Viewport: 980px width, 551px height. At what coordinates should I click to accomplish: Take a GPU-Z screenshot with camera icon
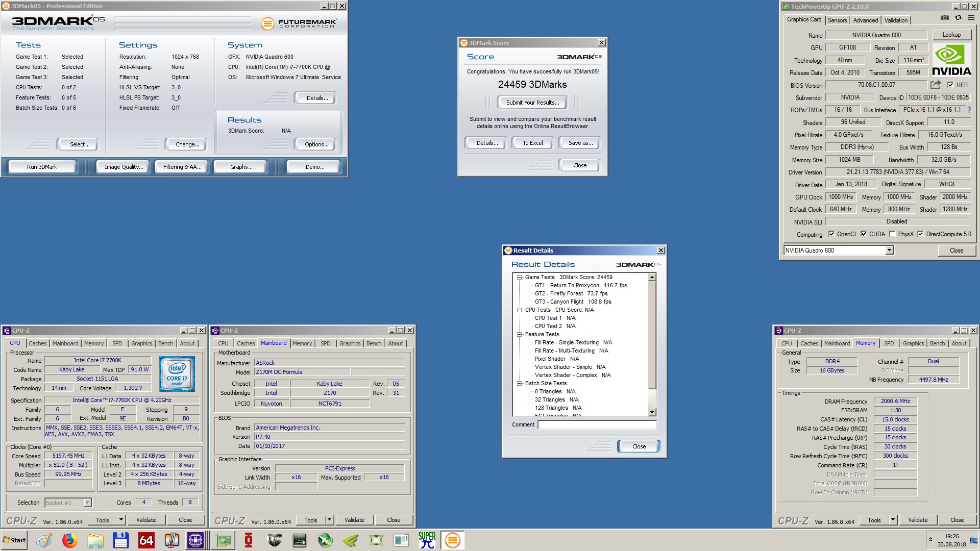pos(945,18)
